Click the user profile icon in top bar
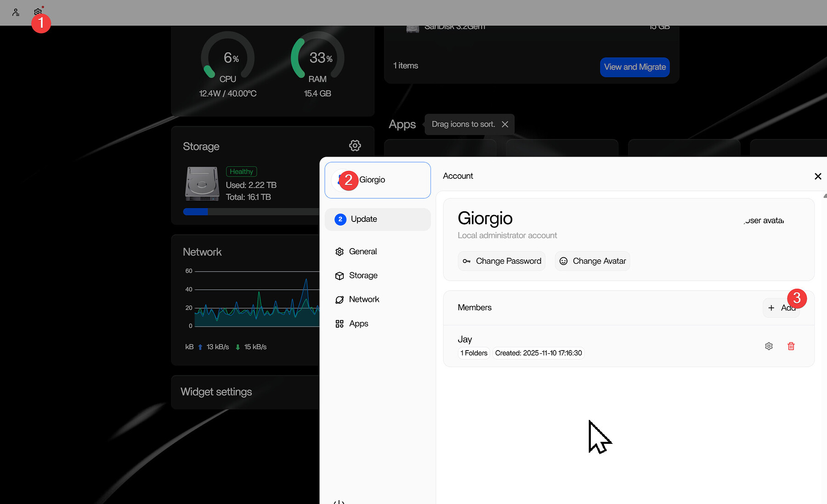827x504 pixels. [16, 12]
